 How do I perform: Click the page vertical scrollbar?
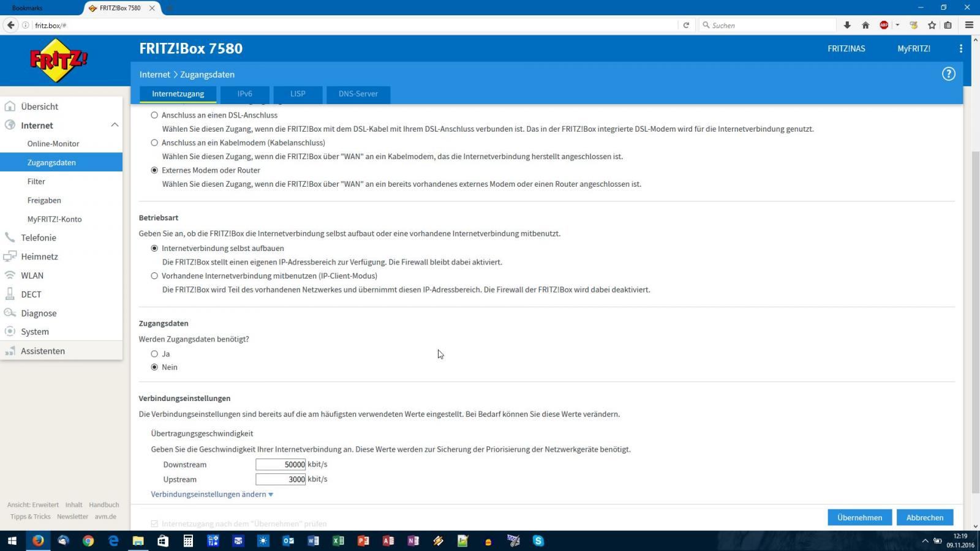pyautogui.click(x=975, y=321)
